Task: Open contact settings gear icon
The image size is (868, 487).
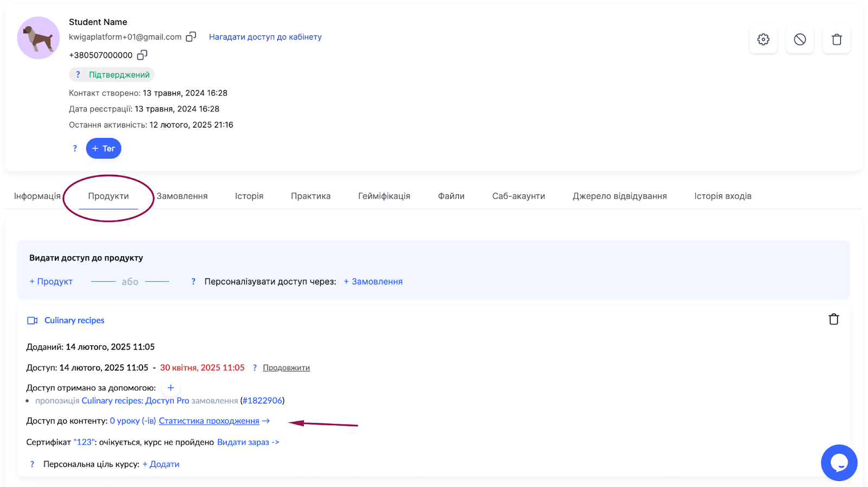Action: [x=763, y=40]
